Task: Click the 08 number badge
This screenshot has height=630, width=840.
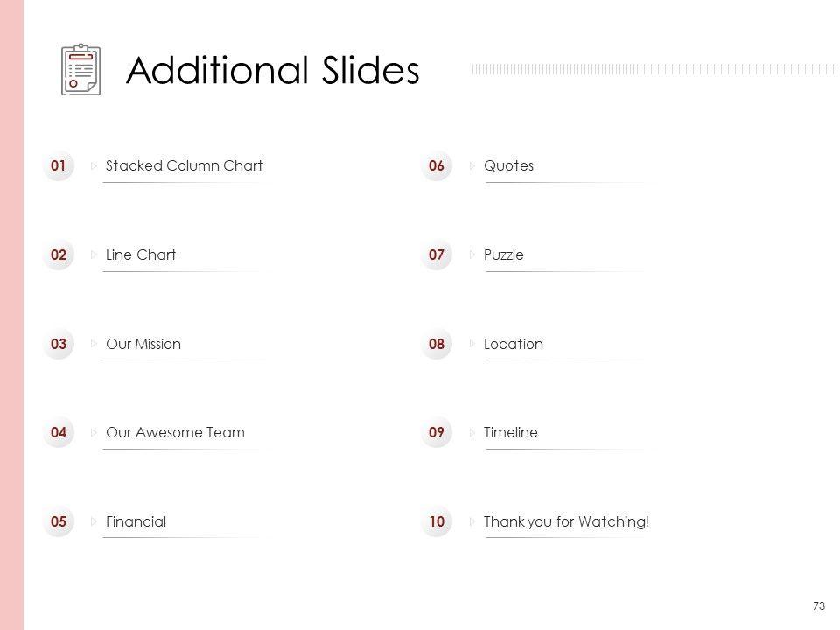Action: click(x=437, y=344)
